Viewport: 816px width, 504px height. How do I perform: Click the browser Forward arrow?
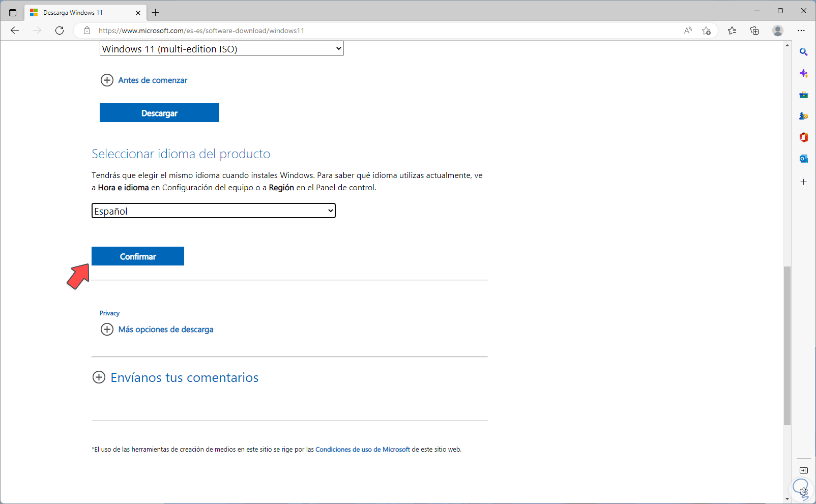point(37,31)
